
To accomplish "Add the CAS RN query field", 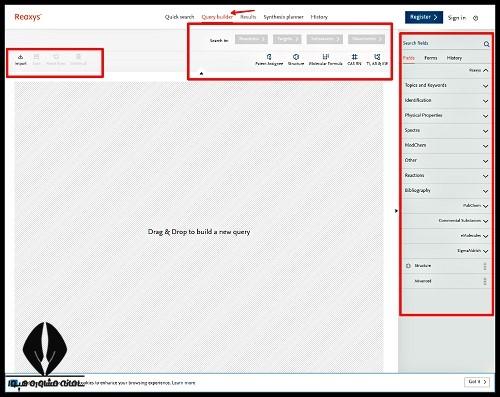I will click(x=354, y=59).
